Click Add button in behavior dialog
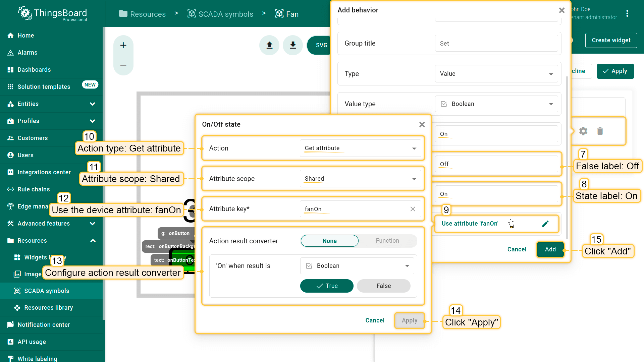Viewport: 644px width, 362px height. pos(550,249)
